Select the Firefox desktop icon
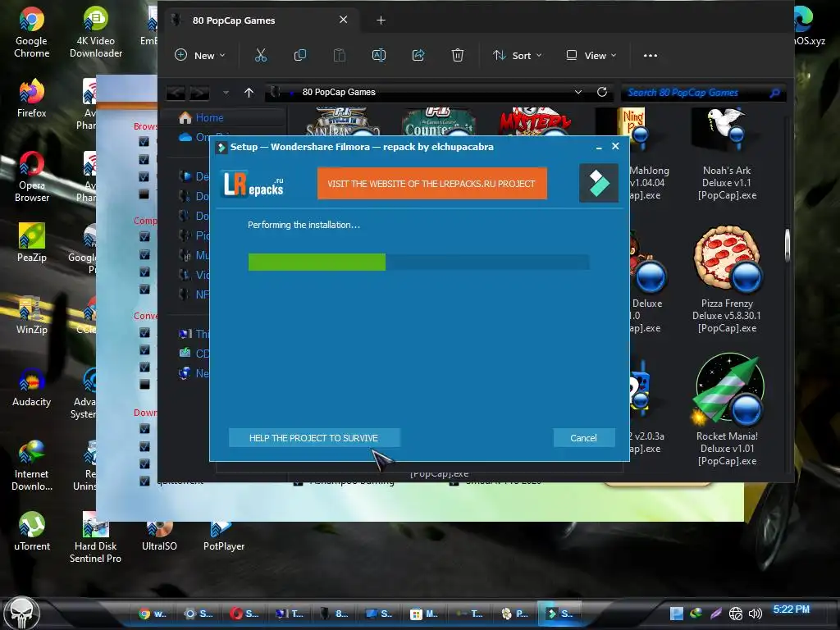Viewport: 840px width, 630px height. coord(32,98)
